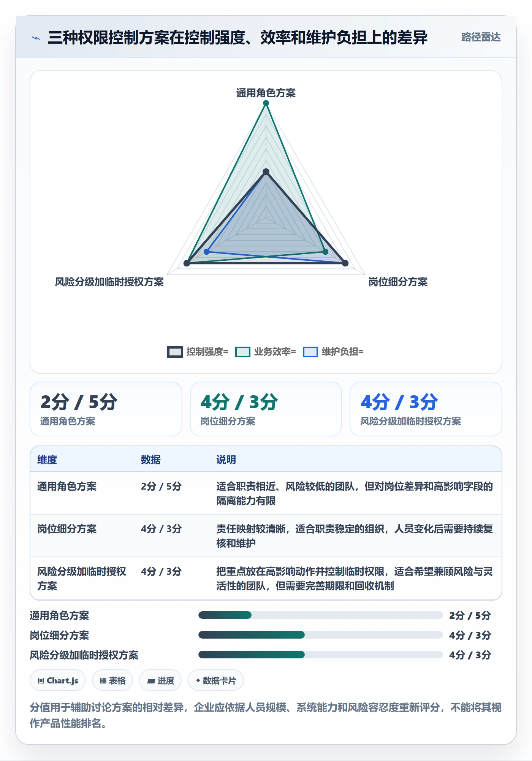Image resolution: width=532 pixels, height=761 pixels.
Task: Click the footer note starting 分值用于辅助讨论
Action: [266, 715]
